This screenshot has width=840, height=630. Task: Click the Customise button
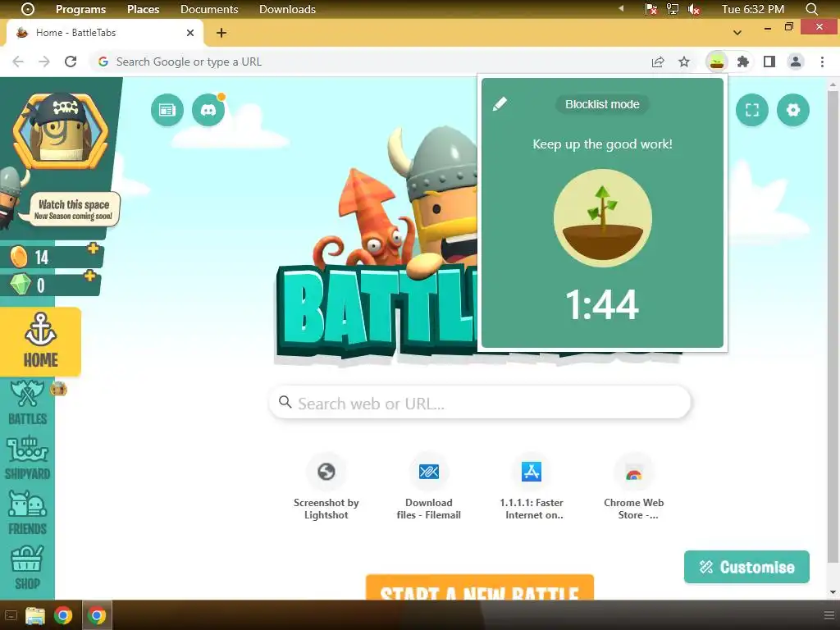point(746,567)
